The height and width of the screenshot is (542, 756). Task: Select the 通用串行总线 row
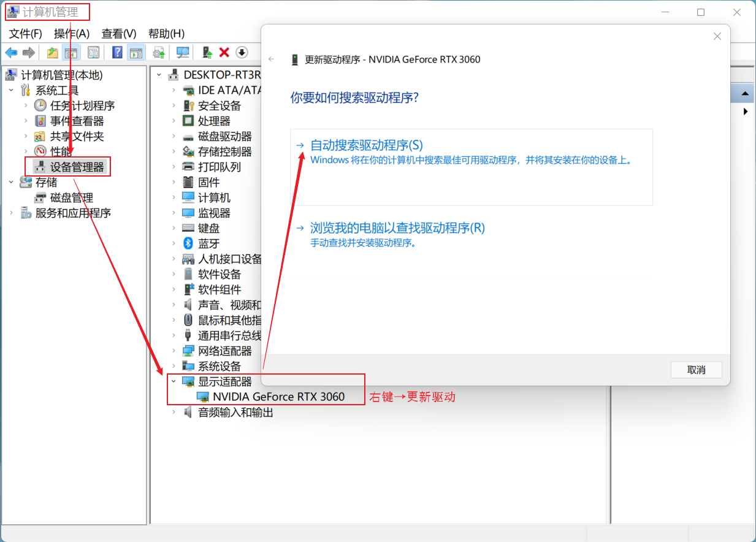pos(229,335)
